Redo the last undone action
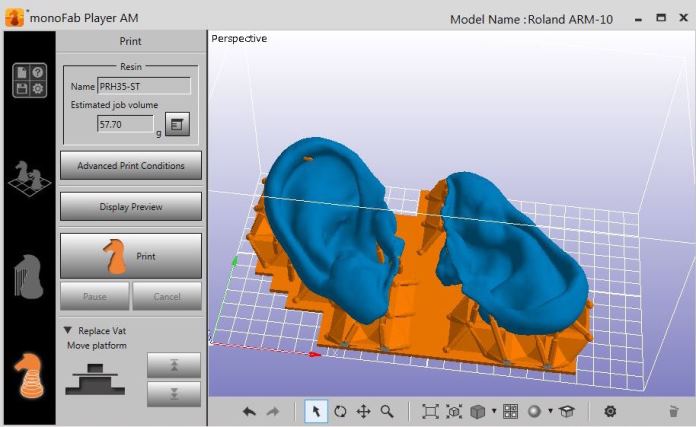 coord(273,411)
